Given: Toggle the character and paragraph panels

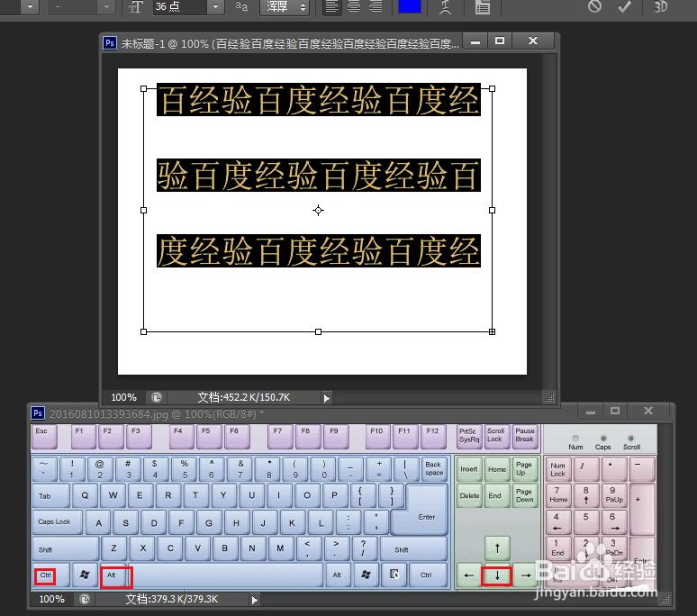Looking at the screenshot, I should point(483,7).
